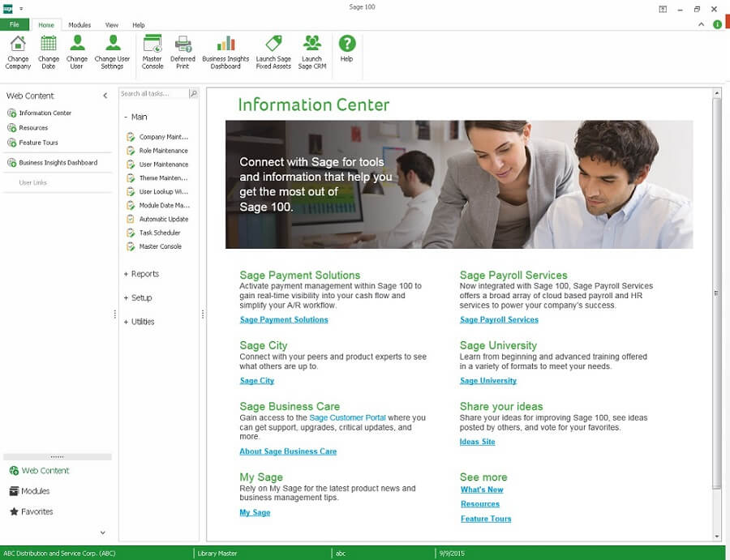Collapse the Web Content panel
Image resolution: width=730 pixels, height=560 pixels.
tap(105, 95)
